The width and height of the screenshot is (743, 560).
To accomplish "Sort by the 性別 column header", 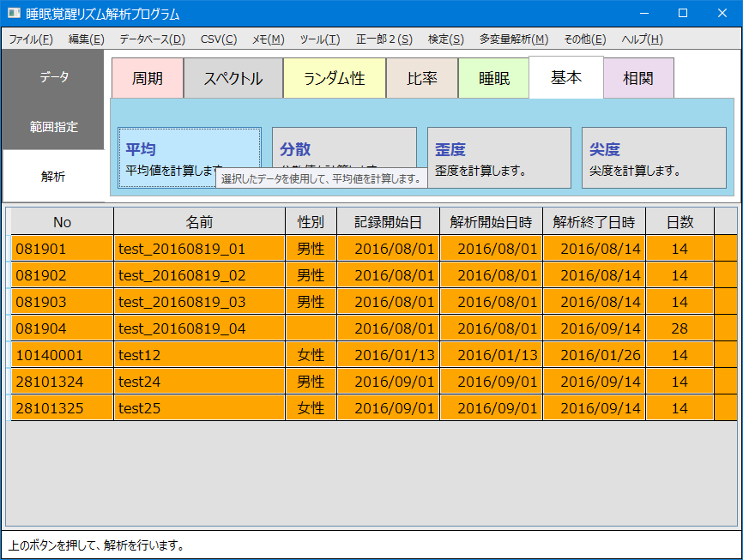I will [x=311, y=222].
